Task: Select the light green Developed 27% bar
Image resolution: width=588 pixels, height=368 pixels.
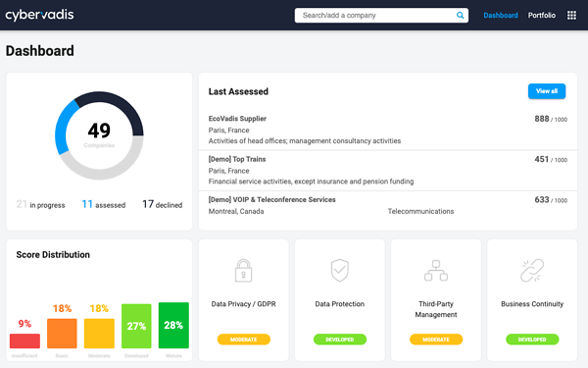Action: click(136, 326)
